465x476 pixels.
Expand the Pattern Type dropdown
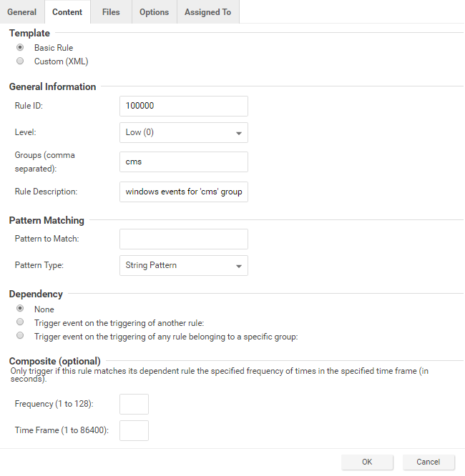pyautogui.click(x=183, y=266)
